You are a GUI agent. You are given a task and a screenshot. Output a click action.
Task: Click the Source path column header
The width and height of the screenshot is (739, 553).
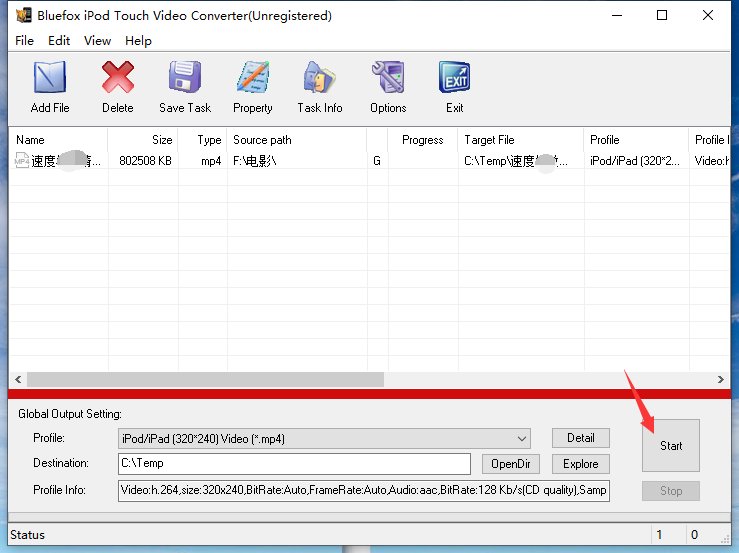297,140
